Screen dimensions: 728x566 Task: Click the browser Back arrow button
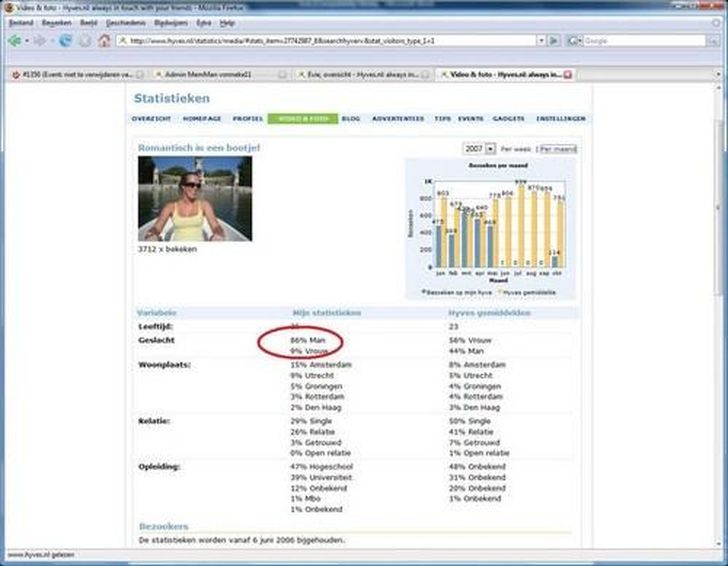coord(15,41)
